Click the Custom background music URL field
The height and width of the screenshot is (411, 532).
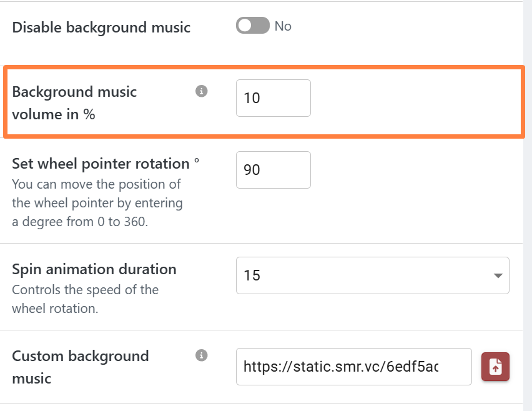[353, 367]
